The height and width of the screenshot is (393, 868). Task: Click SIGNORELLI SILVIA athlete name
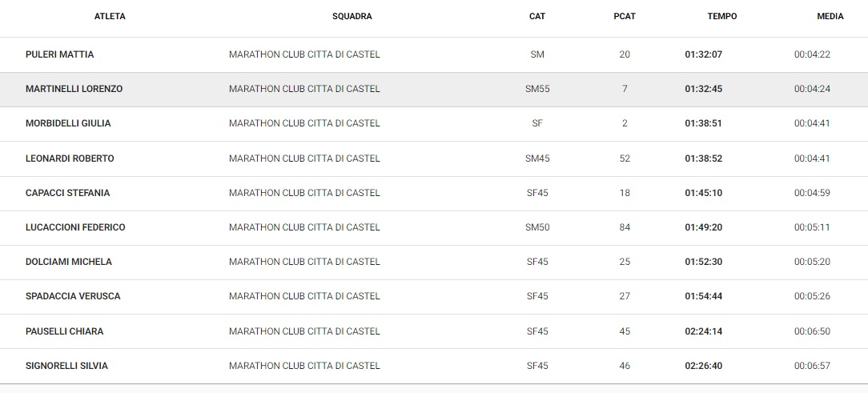[x=66, y=366]
